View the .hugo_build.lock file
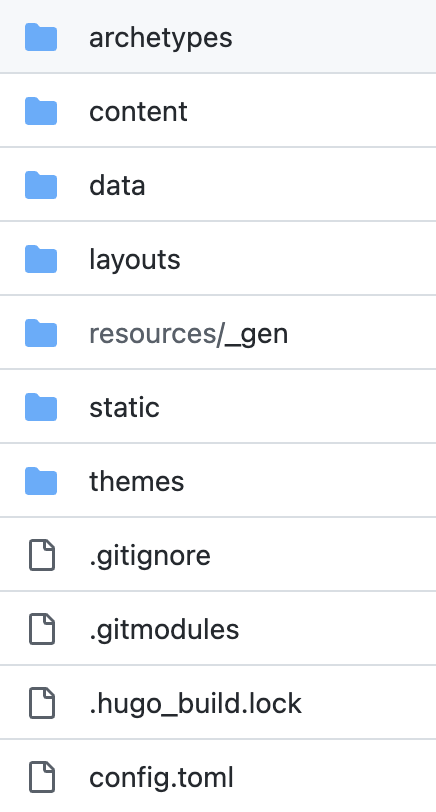436x812 pixels. [x=195, y=704]
